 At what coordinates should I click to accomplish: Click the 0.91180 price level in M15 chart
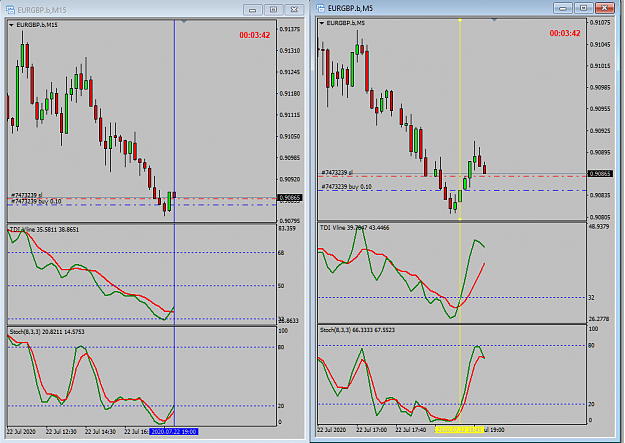coord(290,94)
